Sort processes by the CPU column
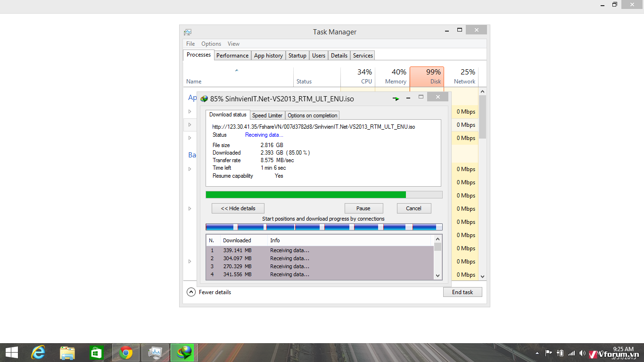Screen dimensions: 644x362 (x=357, y=76)
